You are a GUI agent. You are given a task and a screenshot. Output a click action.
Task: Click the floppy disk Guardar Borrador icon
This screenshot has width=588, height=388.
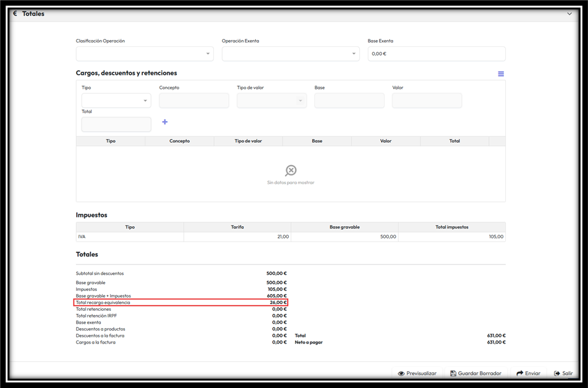(453, 373)
